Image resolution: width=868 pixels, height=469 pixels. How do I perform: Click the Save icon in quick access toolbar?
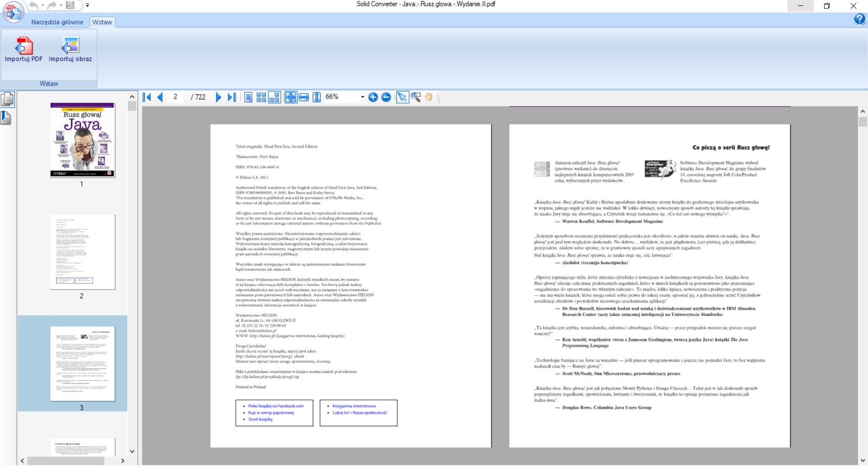[x=70, y=5]
